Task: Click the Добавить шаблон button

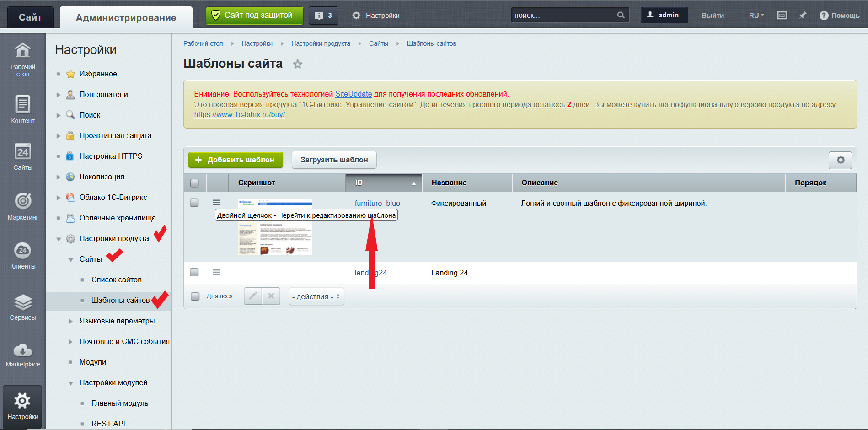Action: click(x=236, y=160)
